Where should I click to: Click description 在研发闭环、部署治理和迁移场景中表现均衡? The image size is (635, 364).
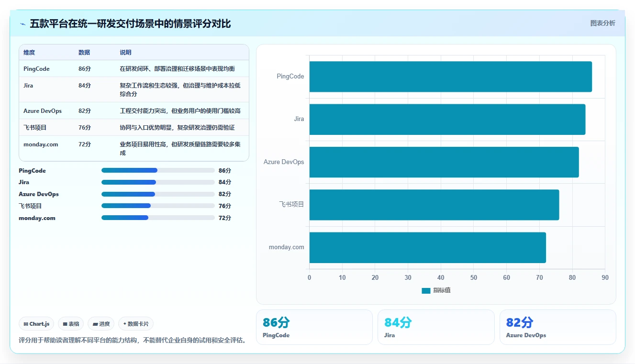177,69
